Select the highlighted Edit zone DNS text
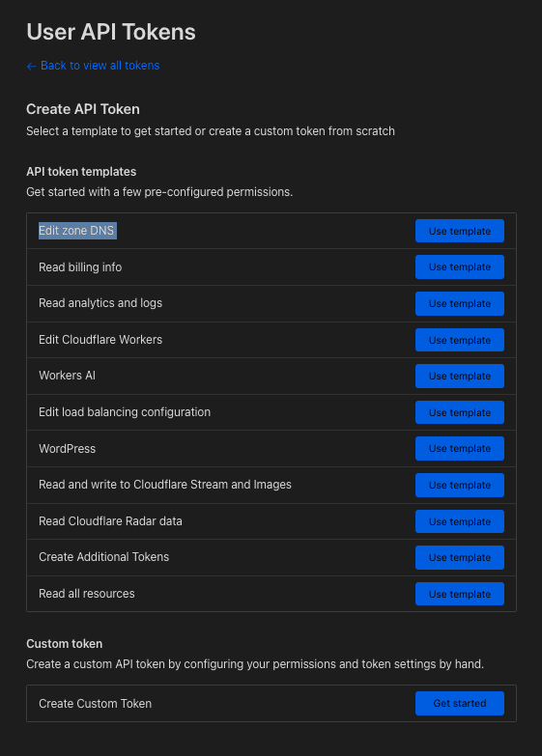 coord(77,231)
